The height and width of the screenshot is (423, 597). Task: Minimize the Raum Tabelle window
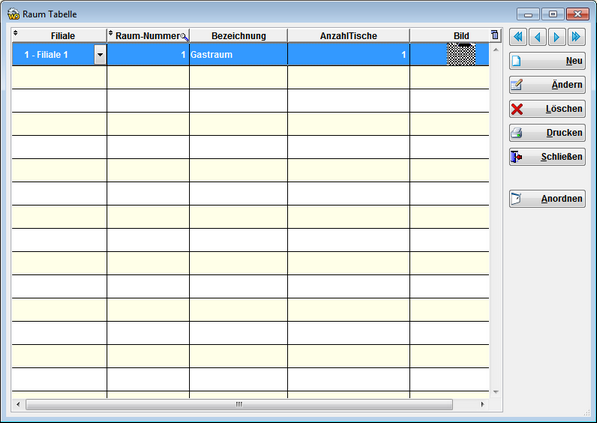[x=528, y=14]
